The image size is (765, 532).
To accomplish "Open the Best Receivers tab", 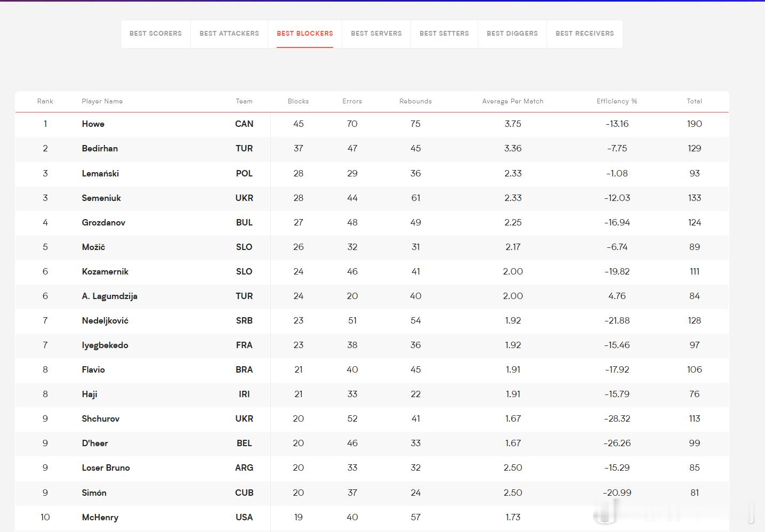I will tap(585, 34).
